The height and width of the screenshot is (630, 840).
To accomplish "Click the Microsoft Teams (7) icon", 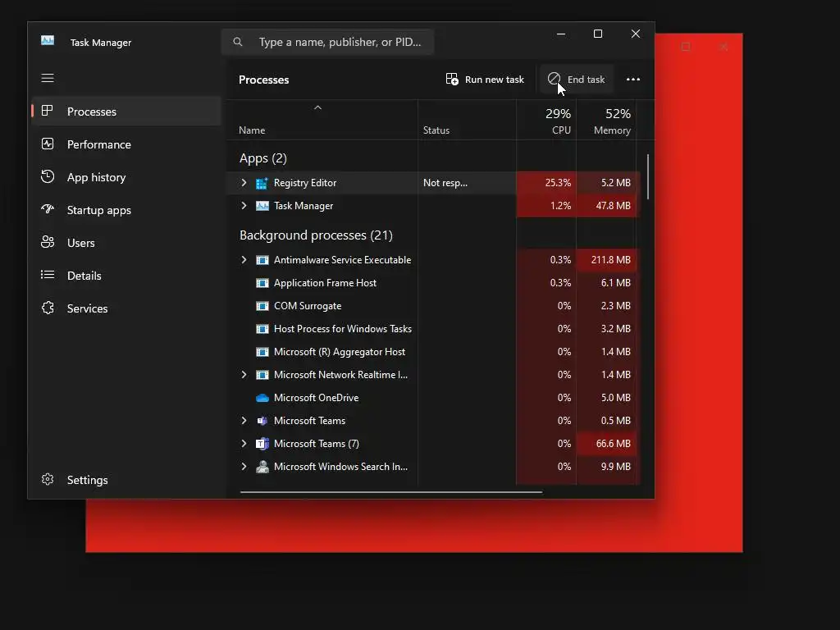I will pos(262,444).
